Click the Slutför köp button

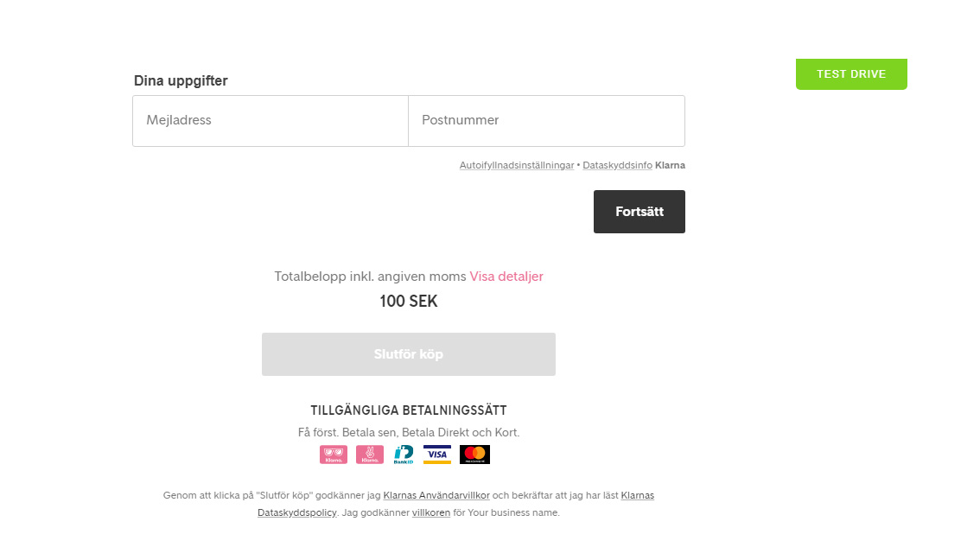409,353
